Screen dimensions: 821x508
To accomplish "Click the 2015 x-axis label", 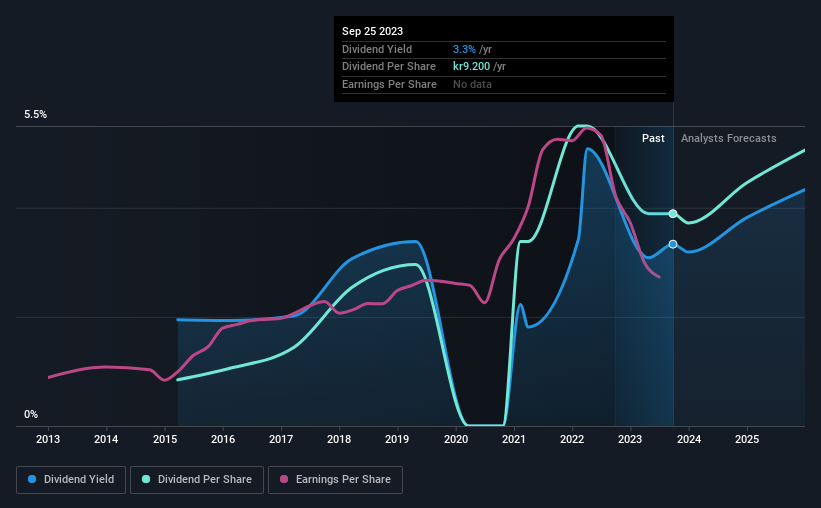I will (165, 439).
